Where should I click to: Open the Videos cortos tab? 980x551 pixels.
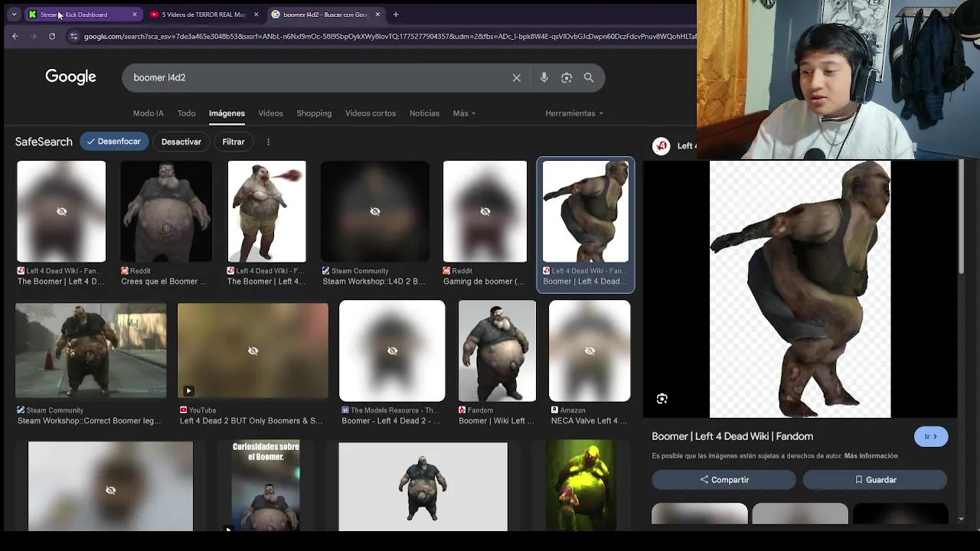(x=371, y=113)
